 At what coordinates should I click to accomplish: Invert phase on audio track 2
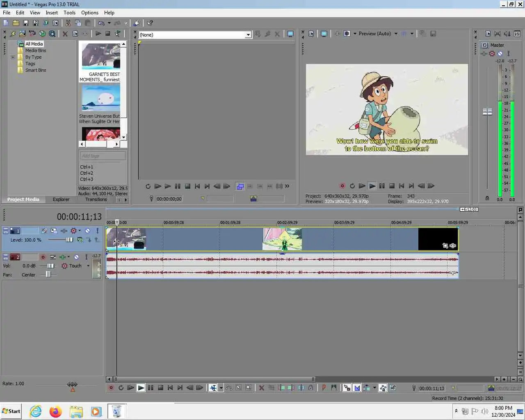53,257
